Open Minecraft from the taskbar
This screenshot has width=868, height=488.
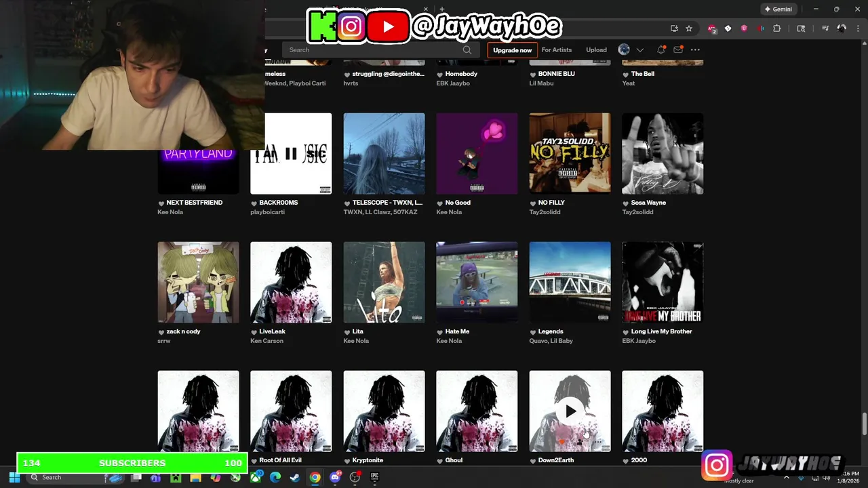pyautogui.click(x=176, y=477)
